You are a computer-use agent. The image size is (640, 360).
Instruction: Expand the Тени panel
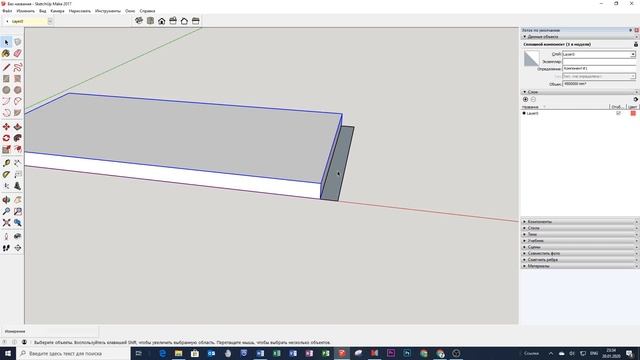tap(579, 234)
